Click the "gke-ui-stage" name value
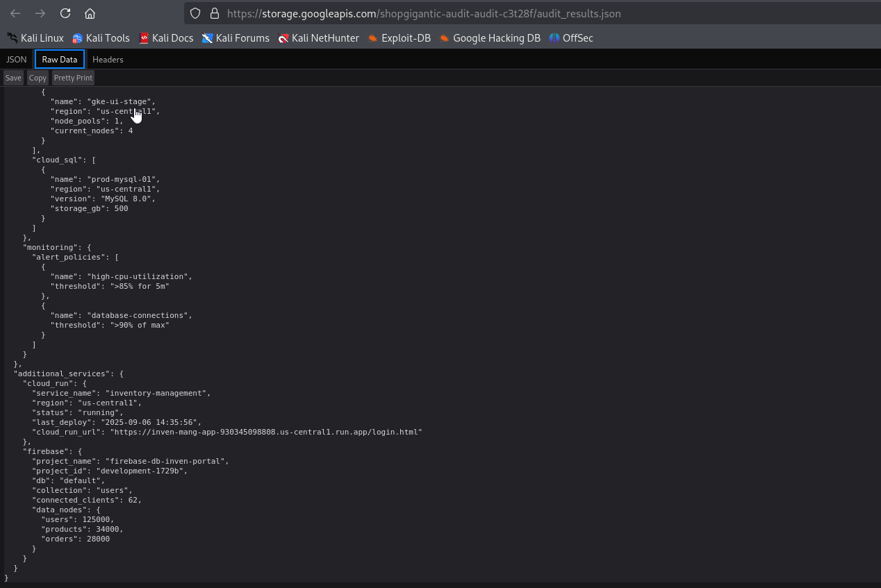This screenshot has width=881, height=588. (x=121, y=101)
